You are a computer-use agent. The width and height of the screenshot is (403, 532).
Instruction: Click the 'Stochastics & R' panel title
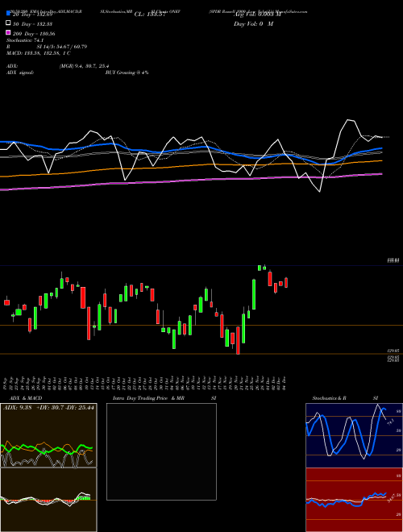tap(329, 398)
